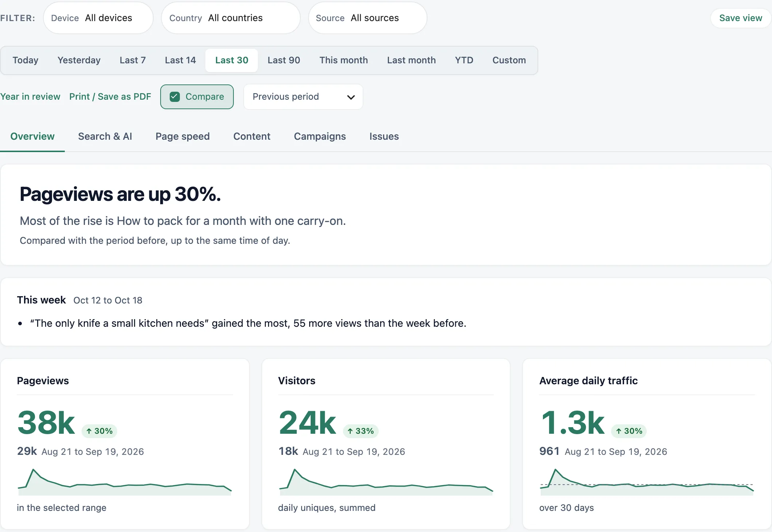Select the Yesterday date range
The image size is (772, 532).
tap(79, 60)
